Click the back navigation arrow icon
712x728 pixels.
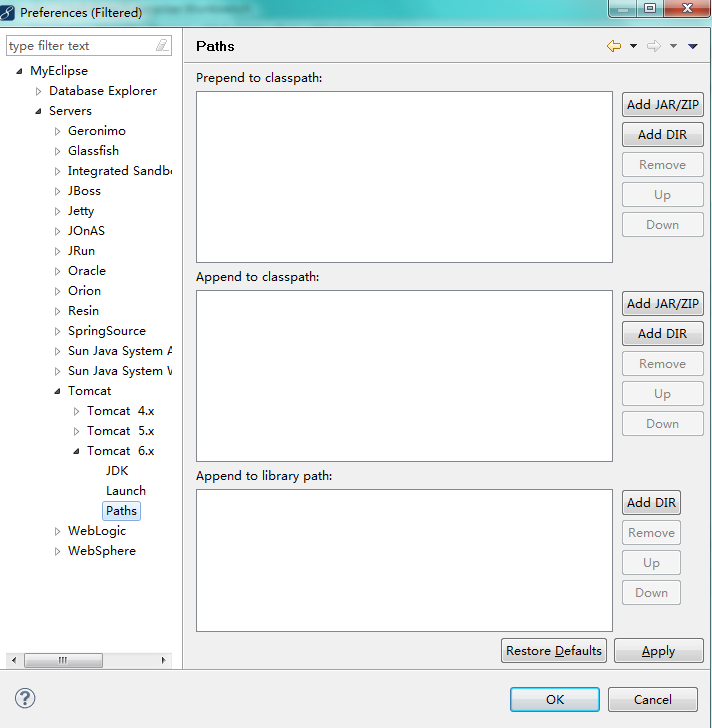click(614, 46)
